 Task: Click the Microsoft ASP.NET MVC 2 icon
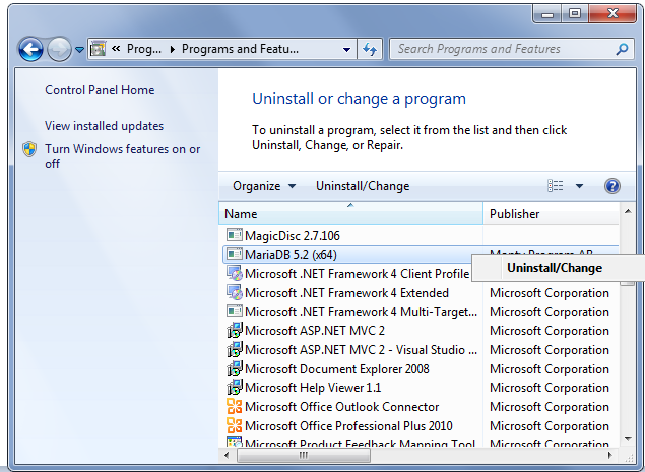click(235, 330)
